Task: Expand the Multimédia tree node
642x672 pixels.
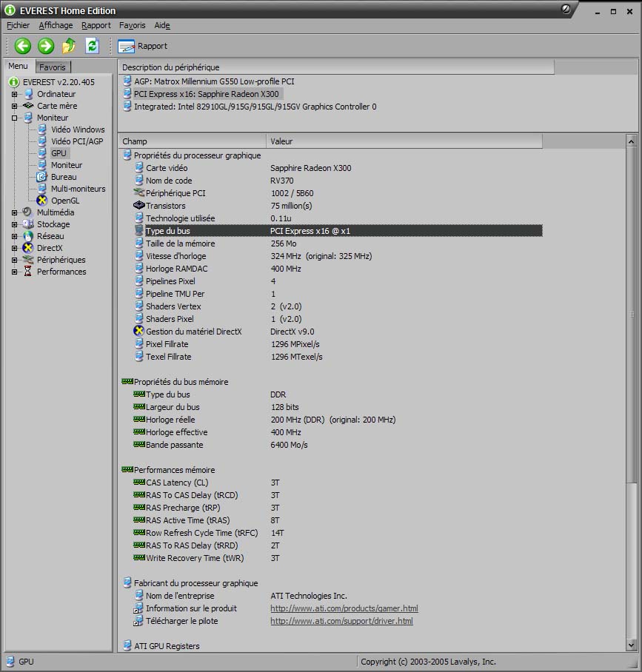Action: point(14,212)
